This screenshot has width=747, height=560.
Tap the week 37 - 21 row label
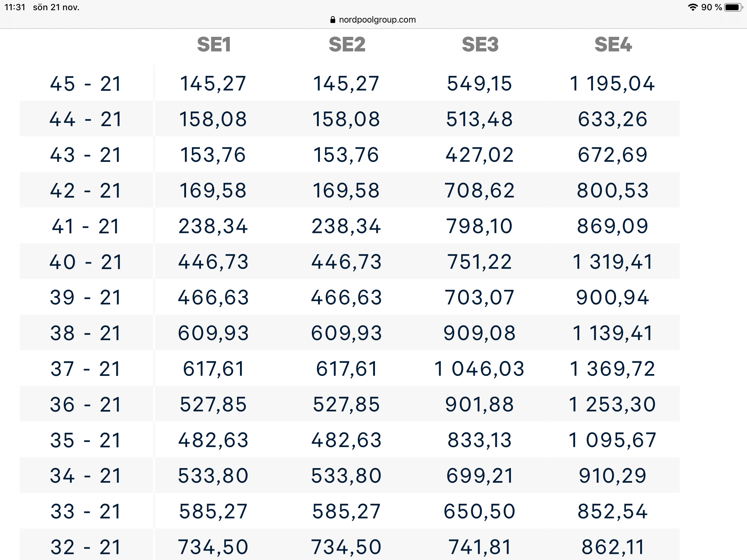[x=86, y=369]
